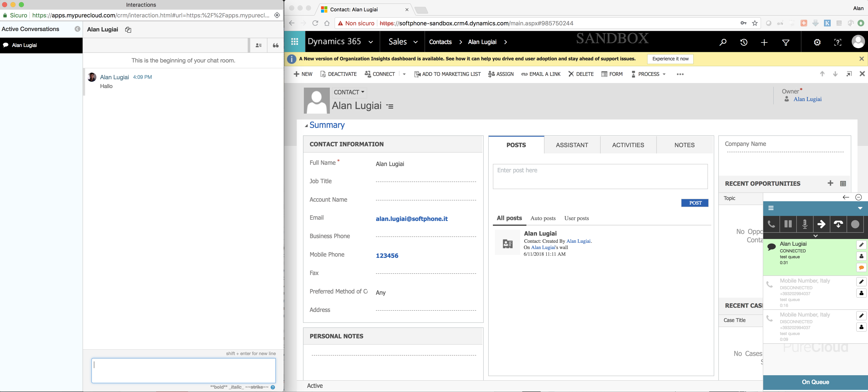Image resolution: width=868 pixels, height=392 pixels.
Task: Click the transfer arrow in the PureCloud softphone
Action: (821, 224)
